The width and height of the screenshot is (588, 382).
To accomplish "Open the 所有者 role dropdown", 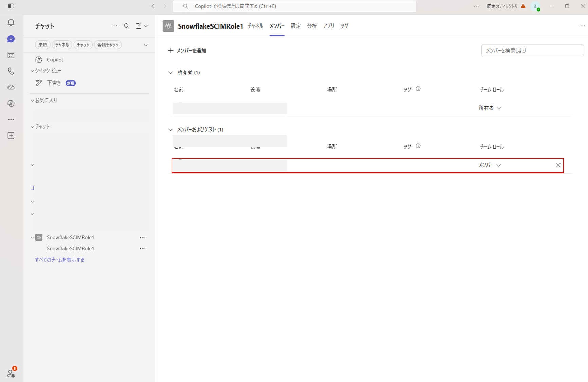I will (490, 108).
